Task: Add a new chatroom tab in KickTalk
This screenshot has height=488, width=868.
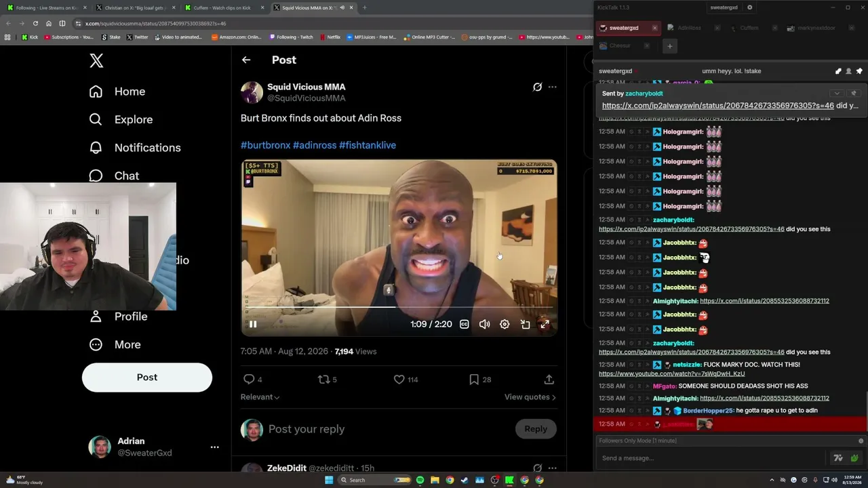Action: coord(669,46)
